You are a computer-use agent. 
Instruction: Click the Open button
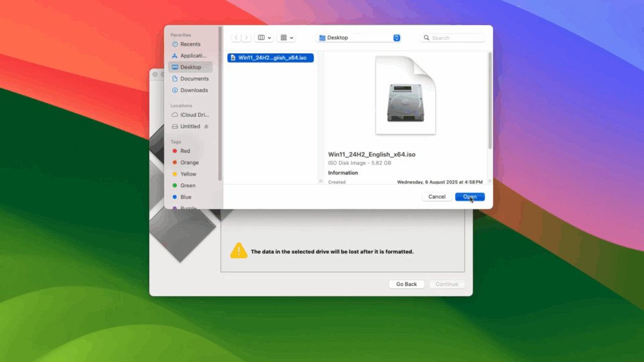tap(470, 197)
